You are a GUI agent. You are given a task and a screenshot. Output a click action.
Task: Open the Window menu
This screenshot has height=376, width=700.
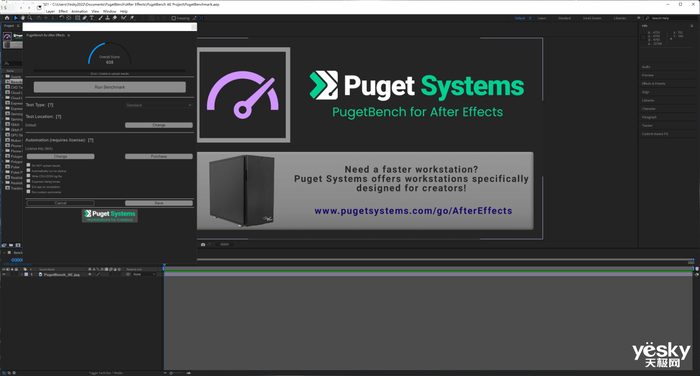coord(109,11)
